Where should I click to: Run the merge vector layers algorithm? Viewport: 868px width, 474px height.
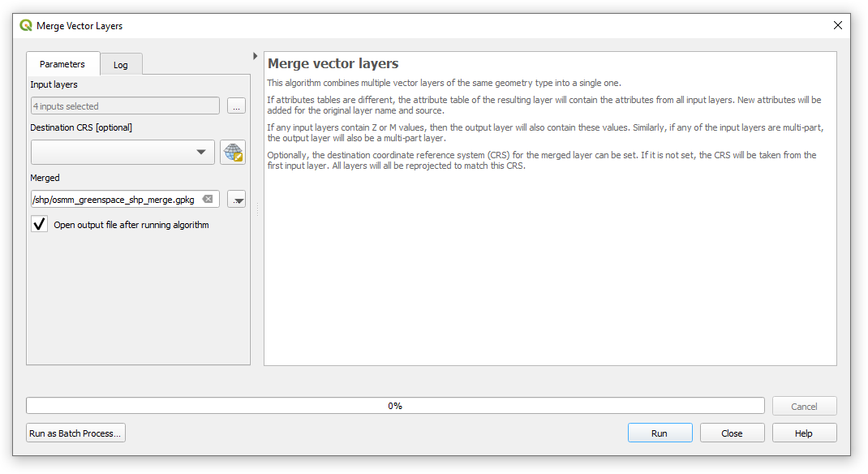pyautogui.click(x=660, y=433)
